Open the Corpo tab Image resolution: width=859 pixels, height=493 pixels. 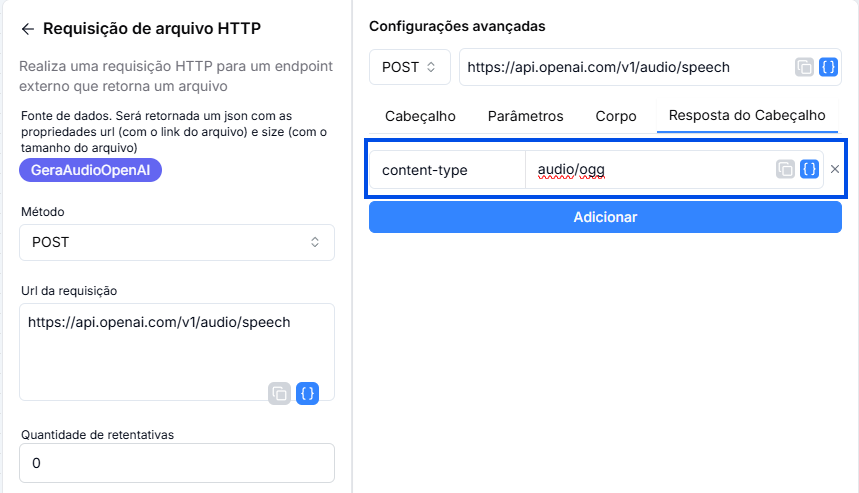[616, 116]
